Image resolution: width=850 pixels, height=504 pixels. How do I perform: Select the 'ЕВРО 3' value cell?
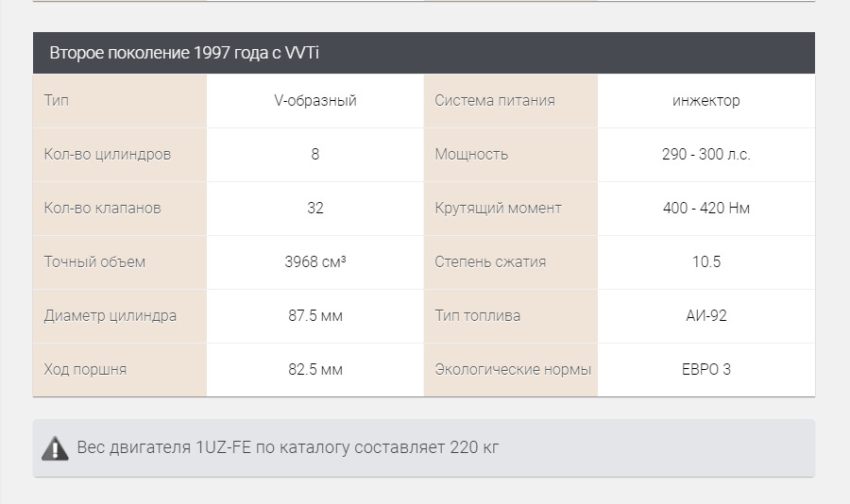tap(706, 370)
